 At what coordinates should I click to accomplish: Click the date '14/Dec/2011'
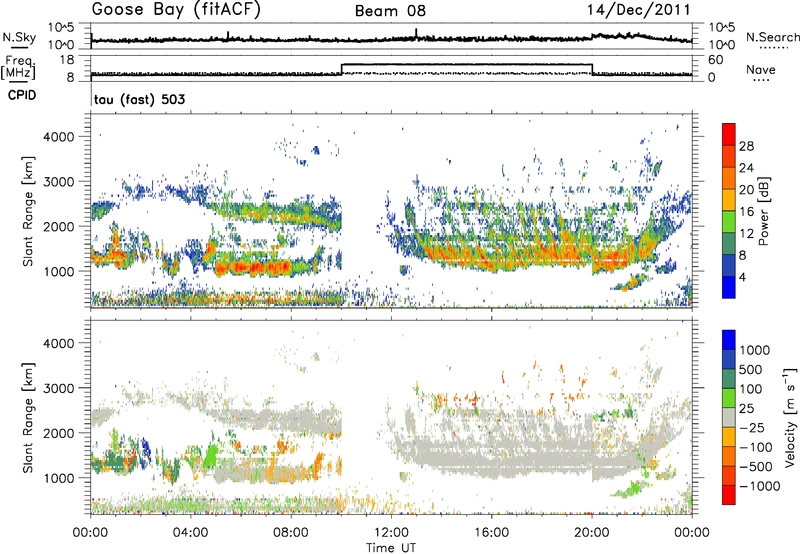(x=639, y=9)
